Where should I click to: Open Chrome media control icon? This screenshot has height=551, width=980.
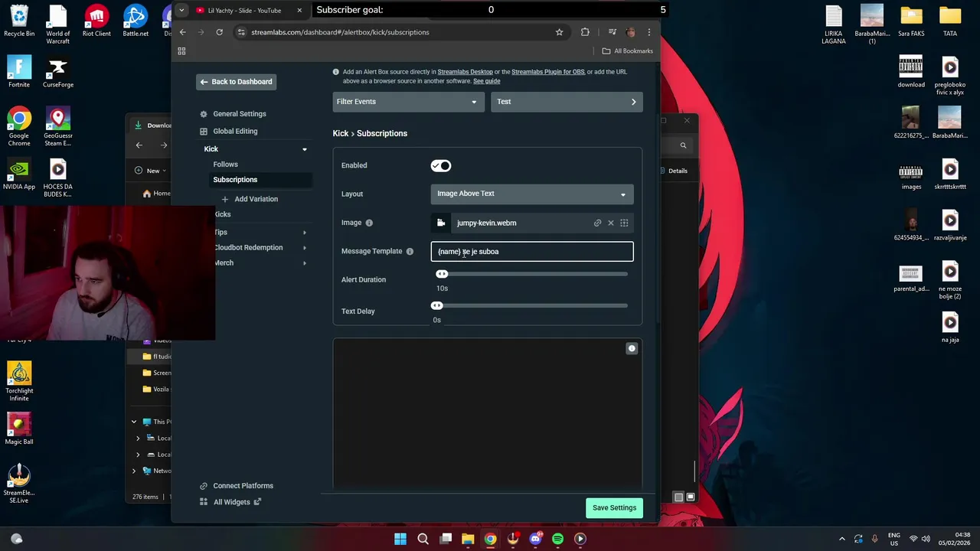pos(612,32)
